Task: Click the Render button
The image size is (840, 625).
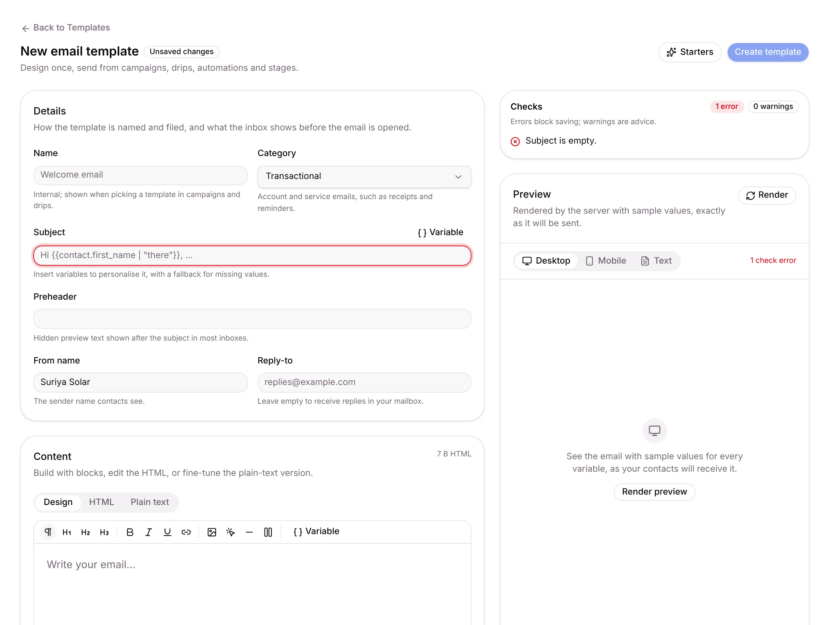Action: [766, 195]
